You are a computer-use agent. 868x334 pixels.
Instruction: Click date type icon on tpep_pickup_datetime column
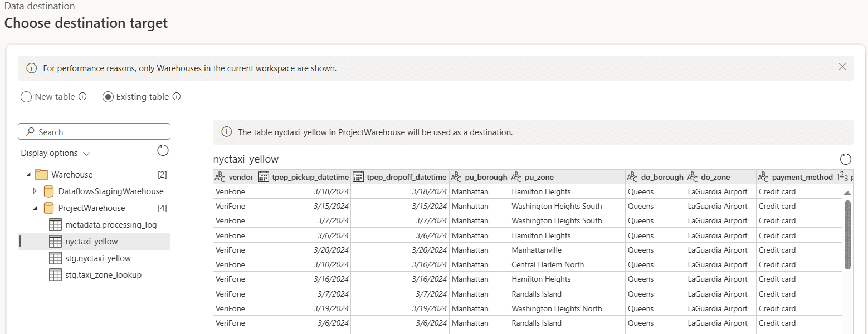click(x=264, y=177)
